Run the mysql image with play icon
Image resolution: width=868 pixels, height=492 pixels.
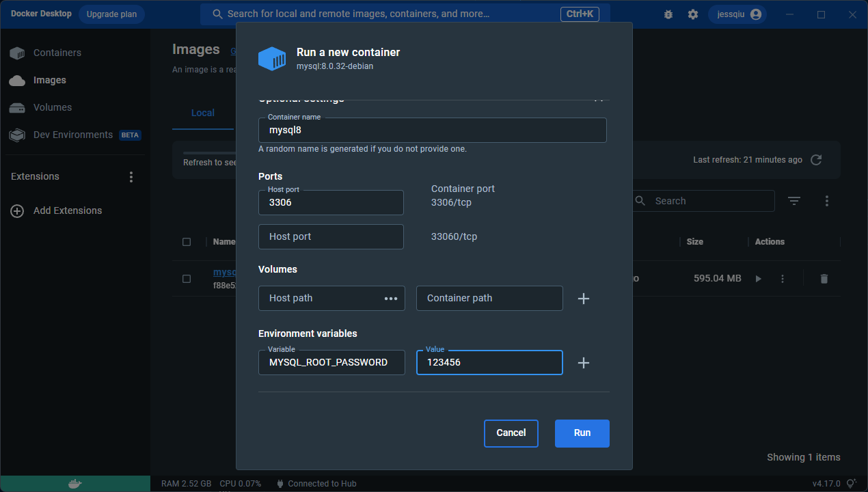[758, 279]
